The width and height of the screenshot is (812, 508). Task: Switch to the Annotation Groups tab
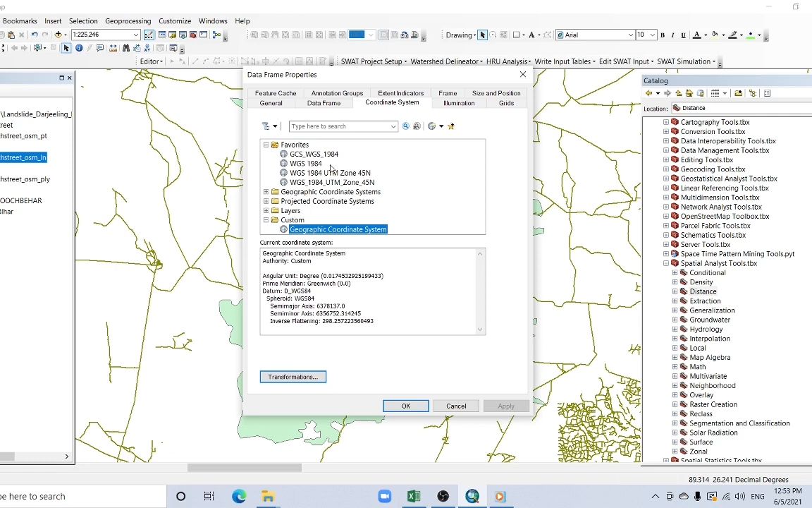(x=337, y=92)
